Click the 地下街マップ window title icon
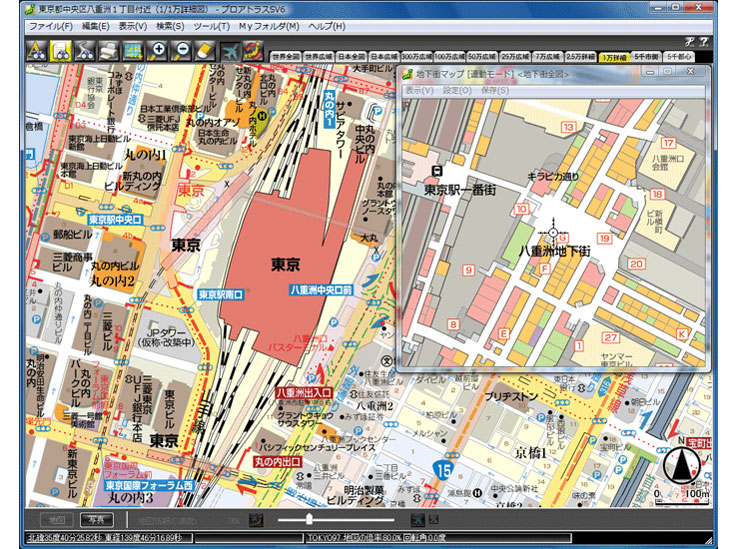This screenshot has height=549, width=732. pos(408,74)
